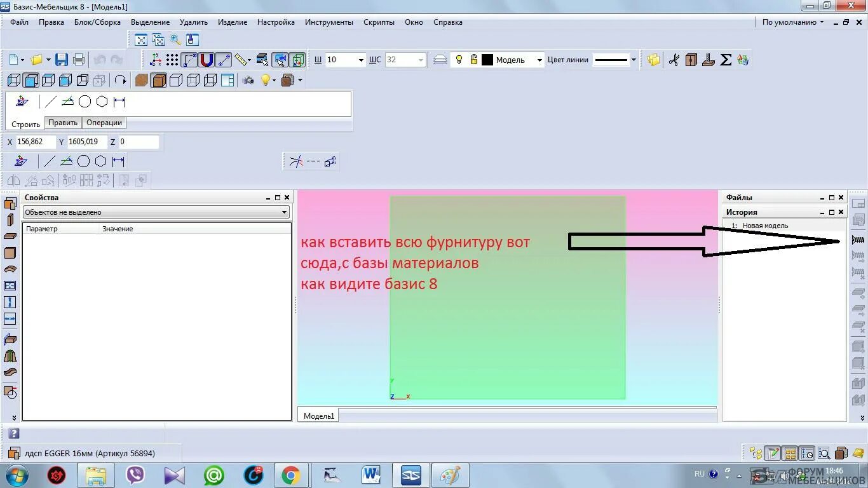Click the material 'лдсп EGGER 16мм' status entry

(x=89, y=453)
